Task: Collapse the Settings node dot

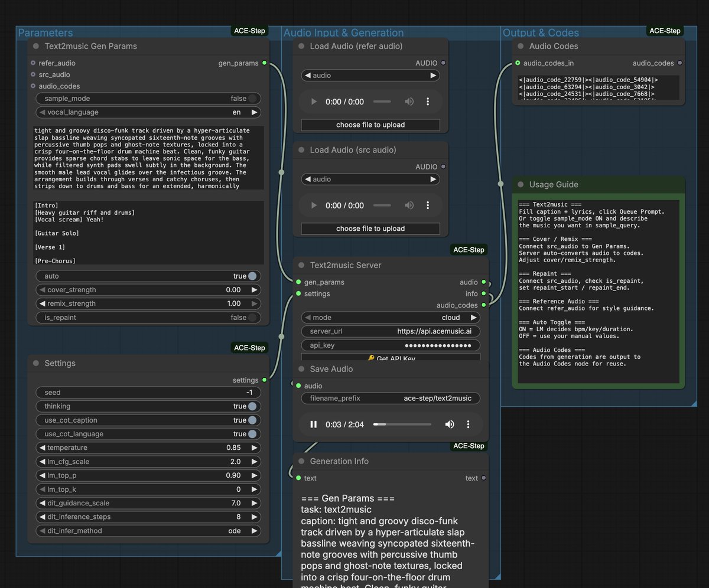Action: click(x=36, y=363)
